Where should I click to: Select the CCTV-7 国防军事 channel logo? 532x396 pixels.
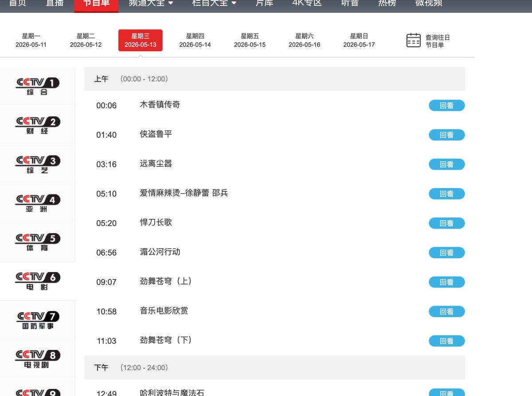click(37, 320)
